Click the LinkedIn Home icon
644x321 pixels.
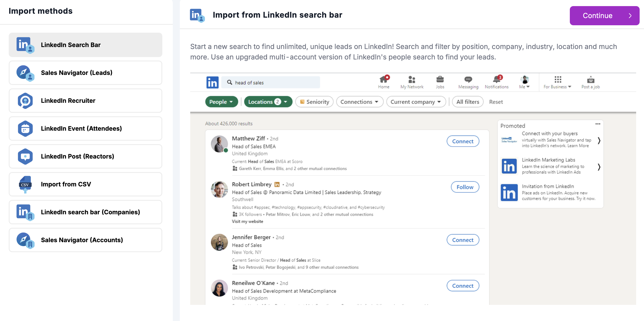click(x=384, y=80)
